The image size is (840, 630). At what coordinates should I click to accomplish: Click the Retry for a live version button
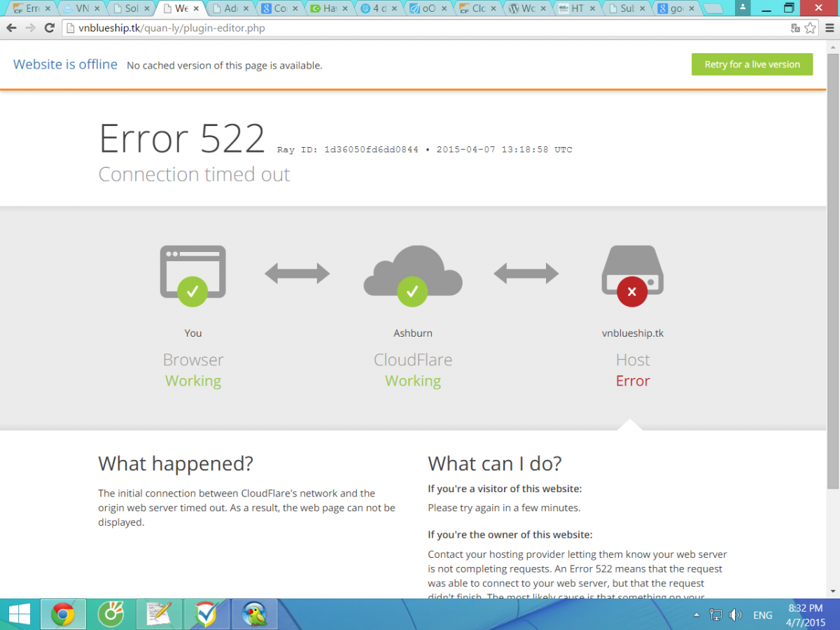752,64
